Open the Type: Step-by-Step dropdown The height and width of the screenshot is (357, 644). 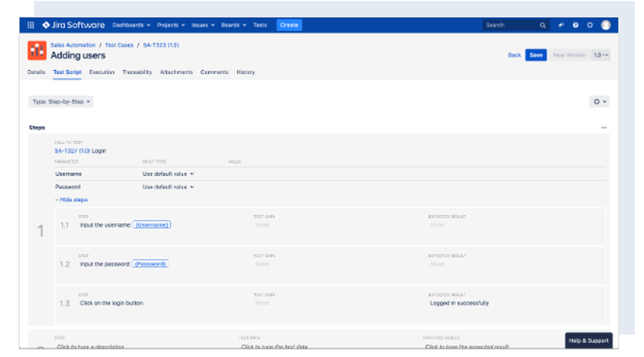point(61,102)
